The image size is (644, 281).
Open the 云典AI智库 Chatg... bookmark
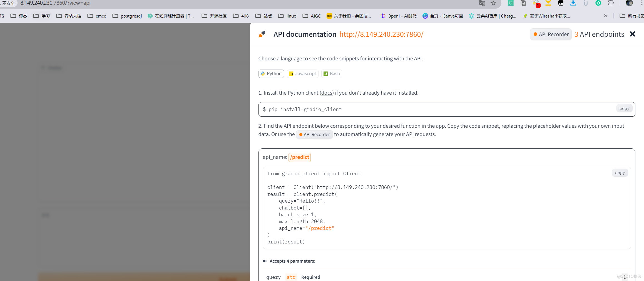[493, 16]
